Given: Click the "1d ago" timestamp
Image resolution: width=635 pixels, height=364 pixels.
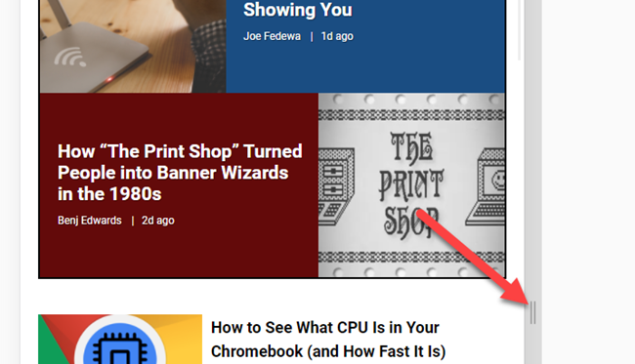Looking at the screenshot, I should (x=337, y=36).
